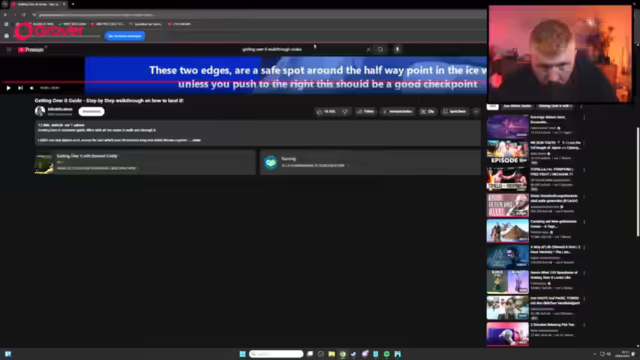Open the EPISODE thumbnail recommended video
The image size is (640, 360).
[508, 152]
